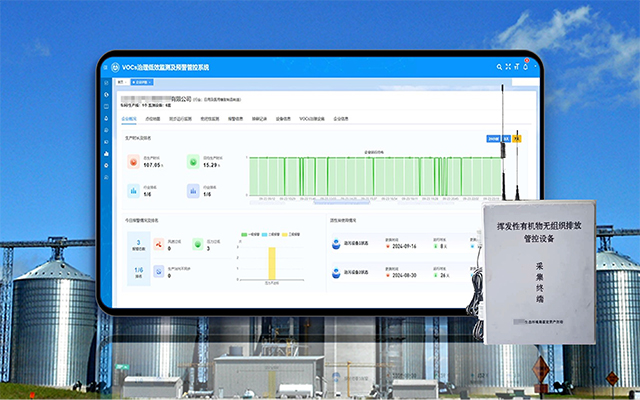
Task: Click the blue button above the status chart
Action: point(493,139)
